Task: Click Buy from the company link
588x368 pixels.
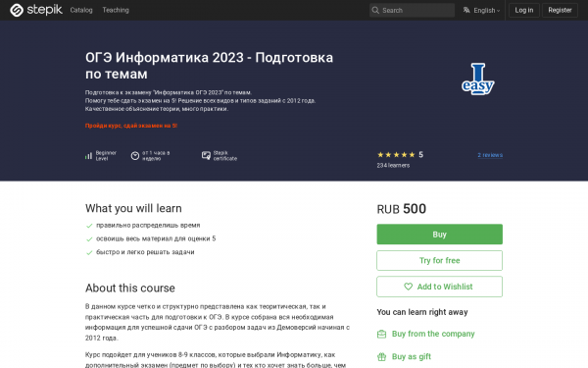Action: point(433,334)
